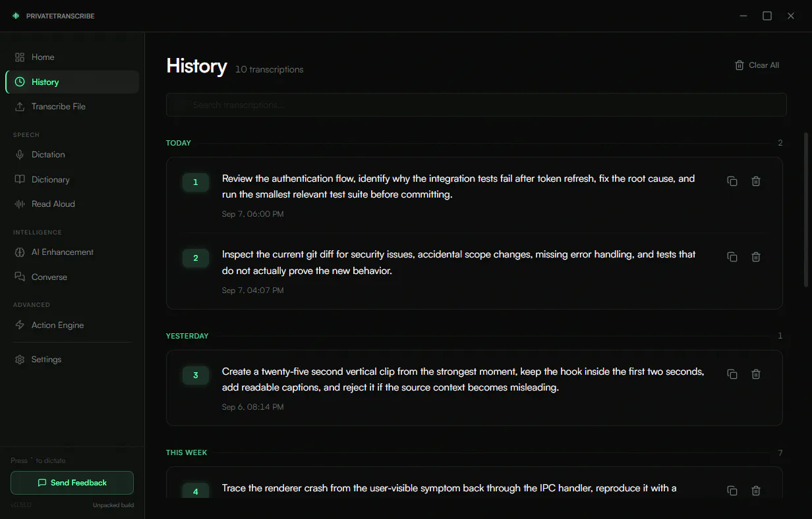
Task: Go to Transcribe File page label
Action: click(59, 106)
